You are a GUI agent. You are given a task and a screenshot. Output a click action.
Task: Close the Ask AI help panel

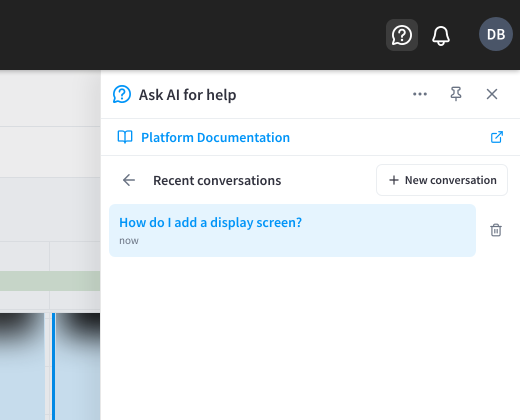click(492, 94)
